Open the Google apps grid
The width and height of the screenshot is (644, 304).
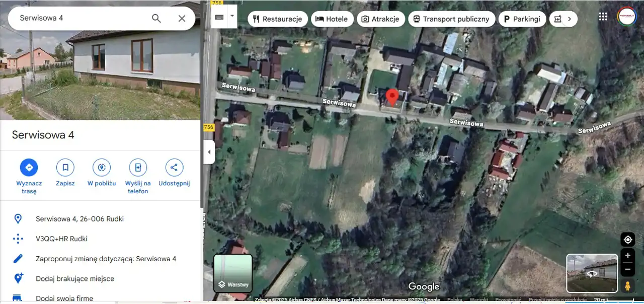pos(603,17)
